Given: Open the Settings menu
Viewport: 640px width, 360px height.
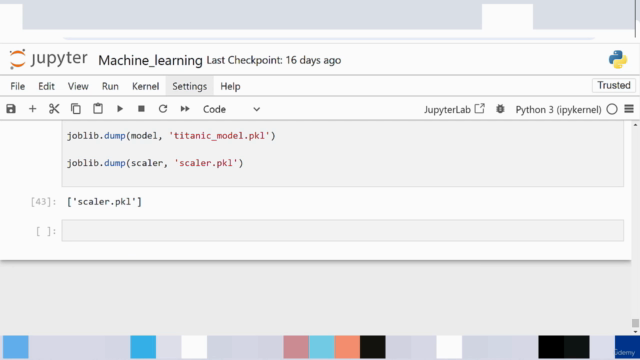Looking at the screenshot, I should (x=189, y=87).
